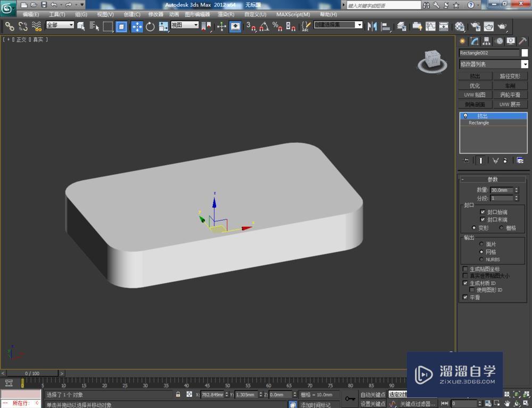This screenshot has width=532, height=408.
Task: Switch to the Hierarchy command panel icon
Action: (486, 42)
